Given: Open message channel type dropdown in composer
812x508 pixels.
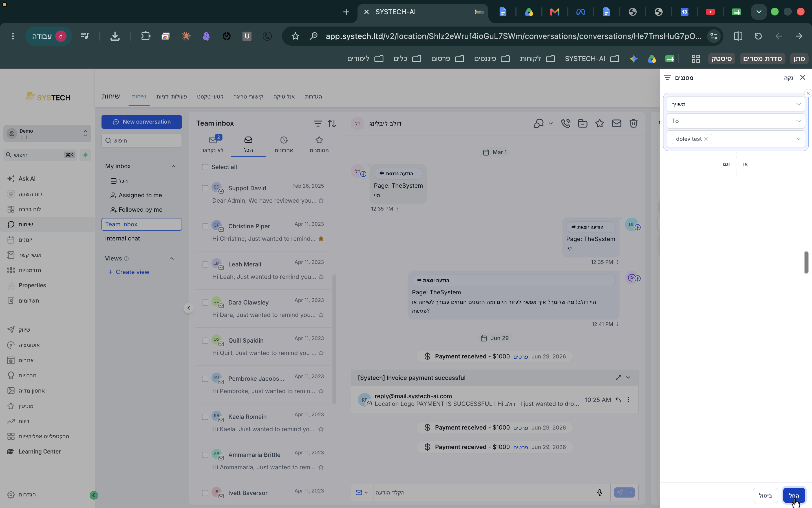Looking at the screenshot, I should tap(362, 492).
